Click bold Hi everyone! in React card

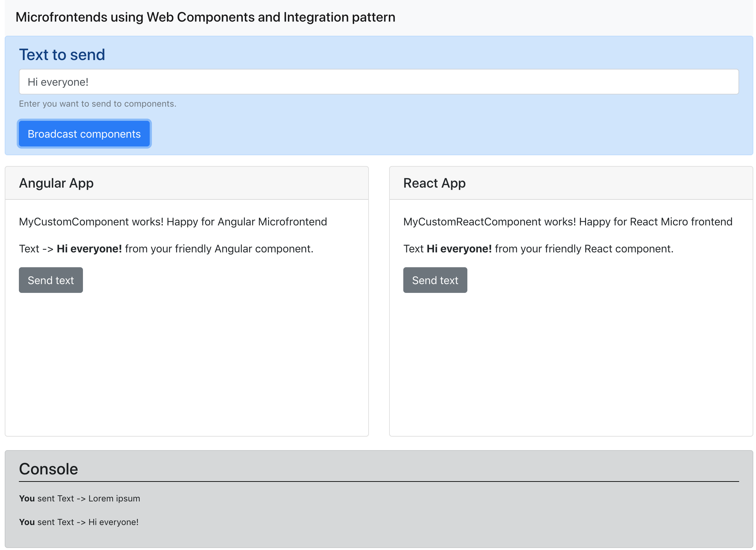[x=459, y=249]
